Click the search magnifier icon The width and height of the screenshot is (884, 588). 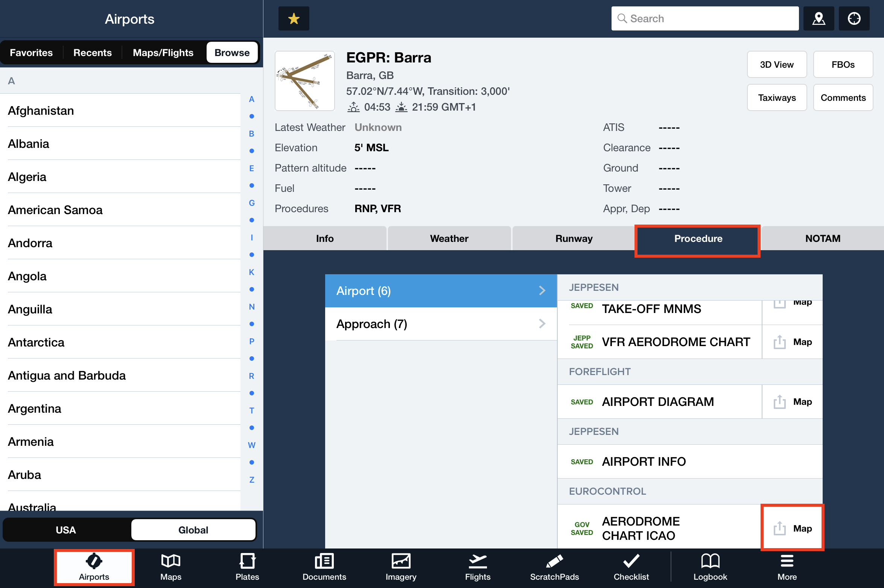pyautogui.click(x=622, y=18)
